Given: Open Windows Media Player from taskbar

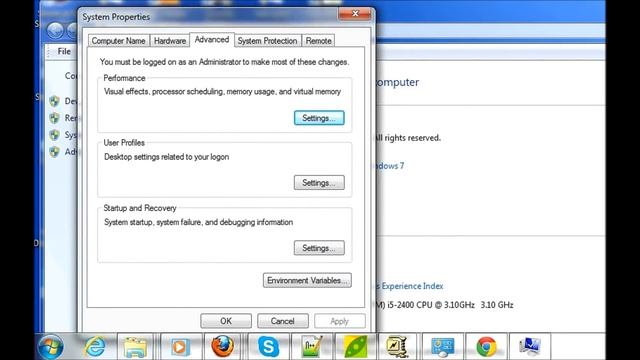Looking at the screenshot, I should point(179,347).
